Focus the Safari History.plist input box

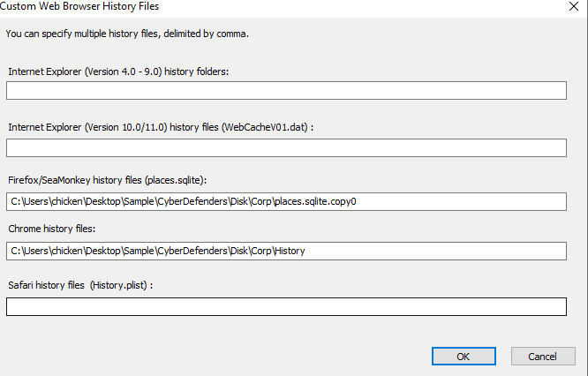pyautogui.click(x=286, y=306)
